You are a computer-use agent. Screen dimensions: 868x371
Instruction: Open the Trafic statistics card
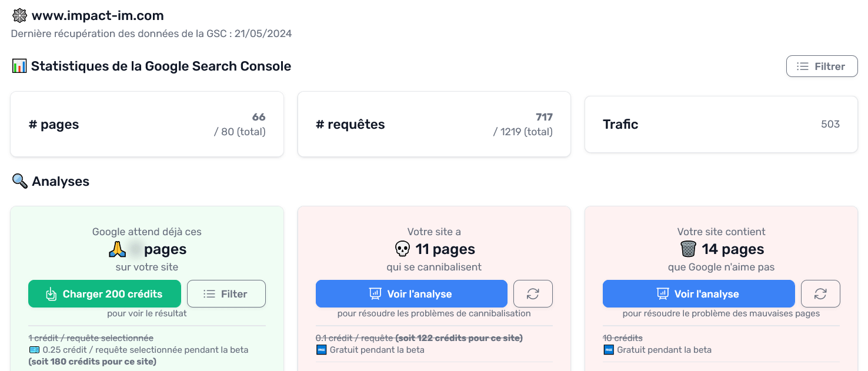click(x=721, y=124)
